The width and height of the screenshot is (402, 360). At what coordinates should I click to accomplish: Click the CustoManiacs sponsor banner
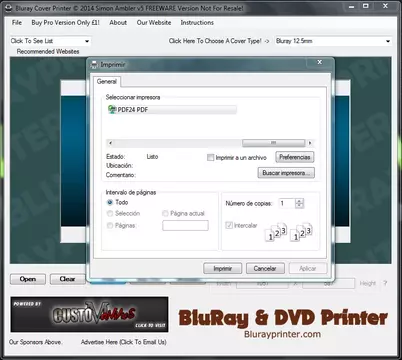pos(89,314)
